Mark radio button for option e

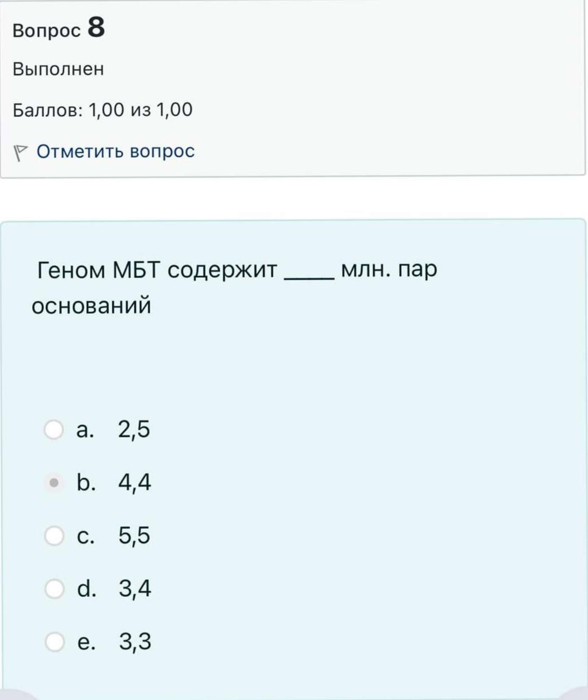click(55, 641)
